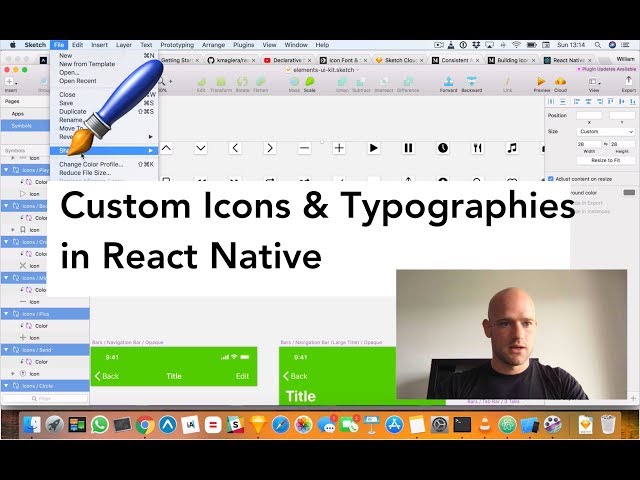Collapse the Icons / Send symbol group
This screenshot has height=480, width=640.
7,350
